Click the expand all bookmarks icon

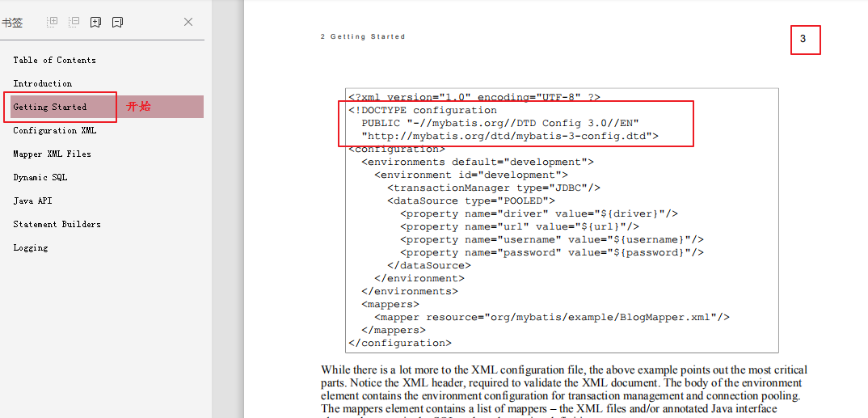click(x=53, y=22)
